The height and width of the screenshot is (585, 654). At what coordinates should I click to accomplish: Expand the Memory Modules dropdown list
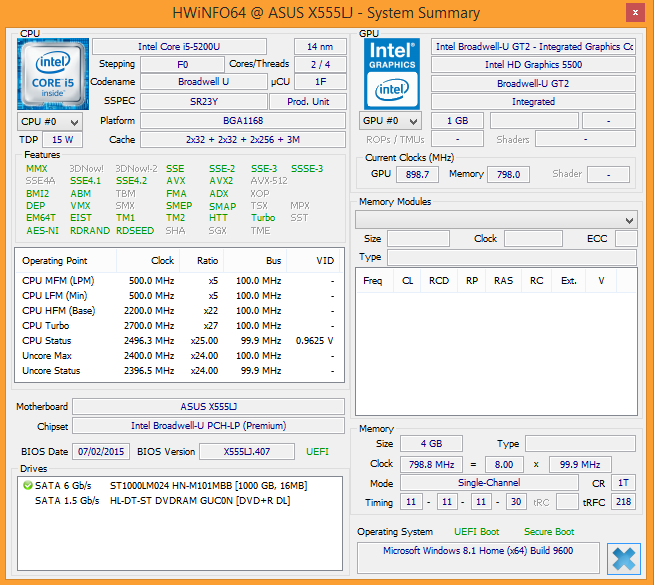[496, 220]
